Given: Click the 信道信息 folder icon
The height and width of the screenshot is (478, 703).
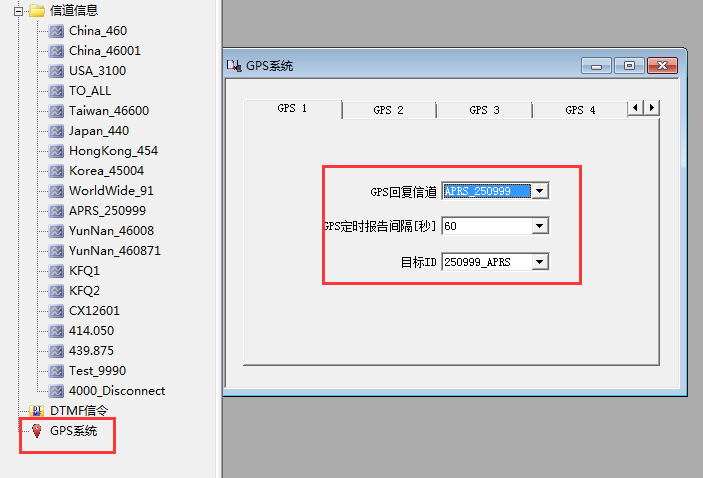Looking at the screenshot, I should pos(37,11).
